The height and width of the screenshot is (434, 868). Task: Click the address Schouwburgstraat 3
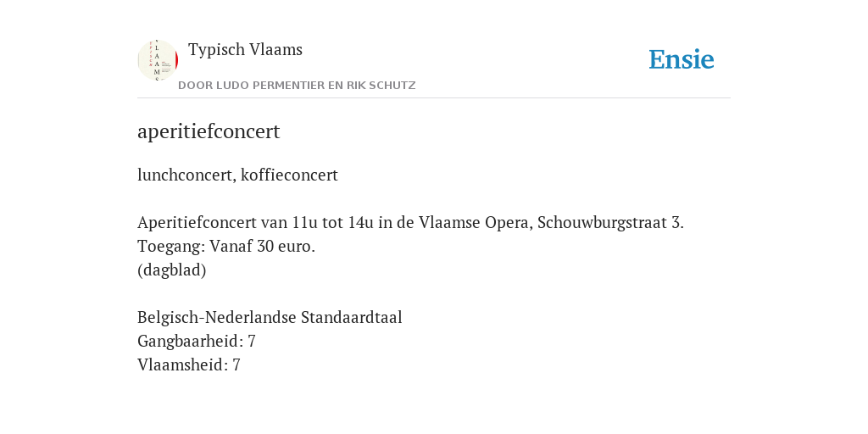[609, 223]
